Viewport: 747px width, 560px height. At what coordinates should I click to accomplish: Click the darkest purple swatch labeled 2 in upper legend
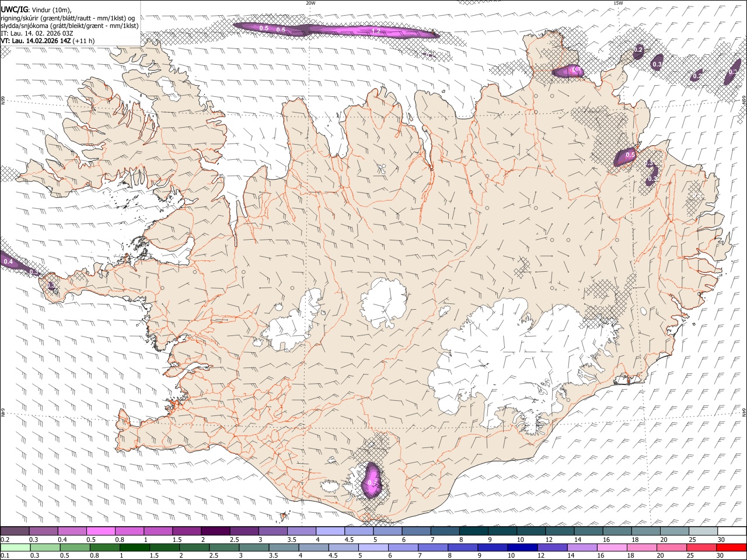coord(215,531)
